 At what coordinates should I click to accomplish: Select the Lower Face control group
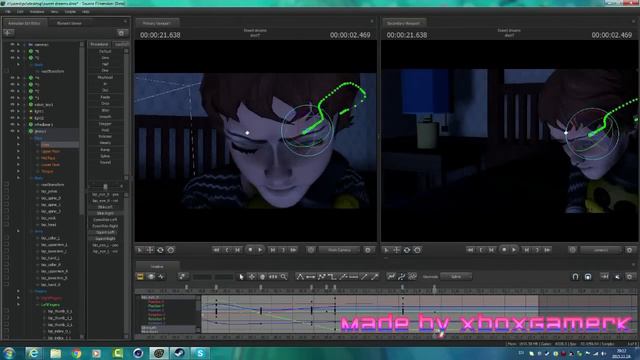pyautogui.click(x=50, y=165)
